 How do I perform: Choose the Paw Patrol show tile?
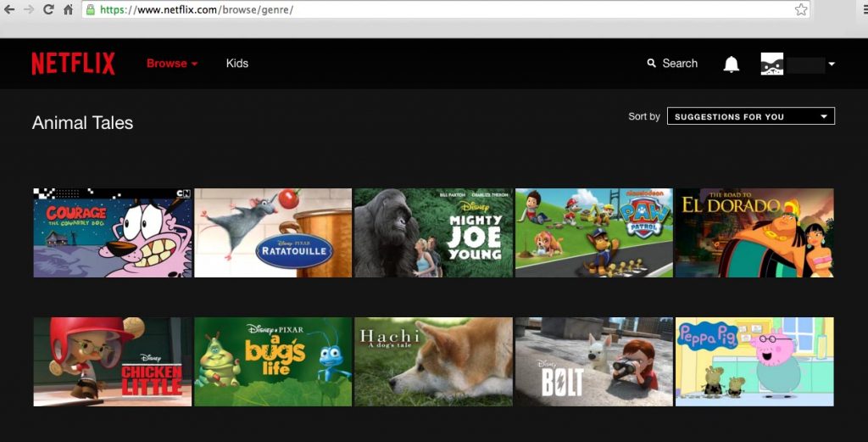tap(593, 233)
